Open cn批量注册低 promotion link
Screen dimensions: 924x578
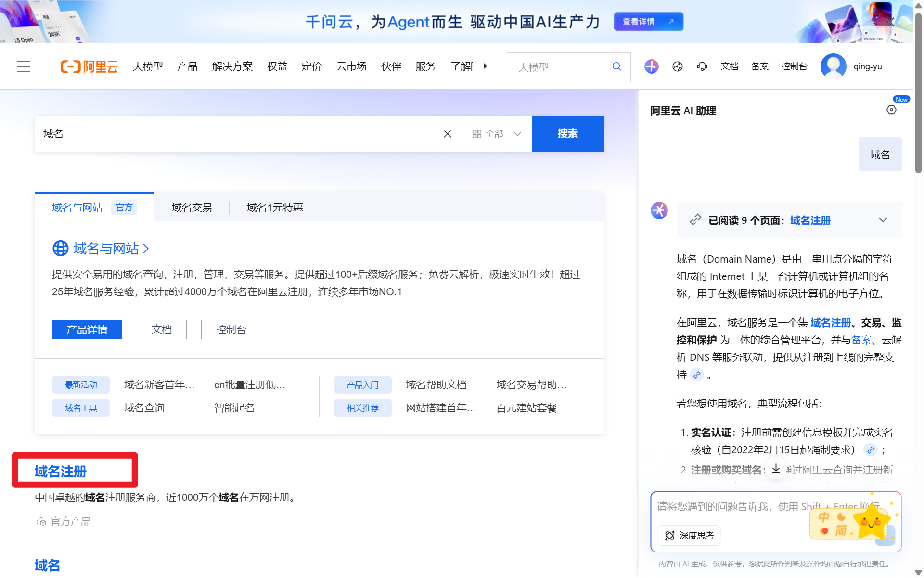[x=250, y=385]
